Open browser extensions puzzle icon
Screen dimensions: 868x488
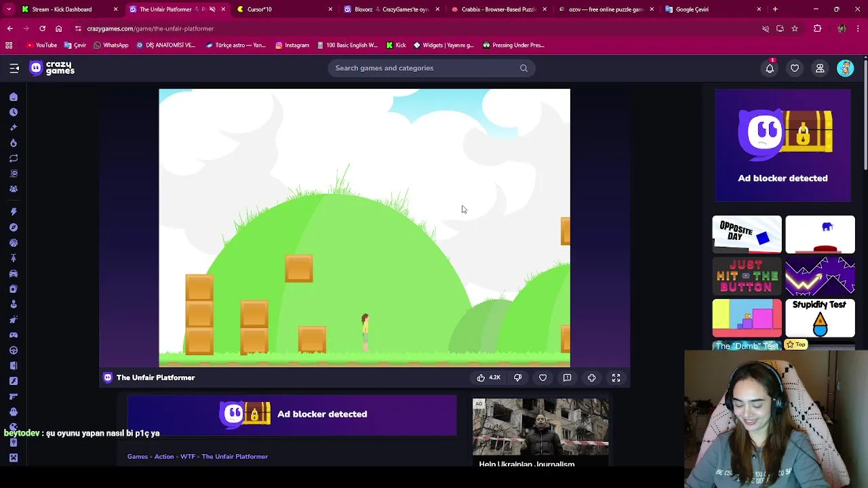pos(817,28)
